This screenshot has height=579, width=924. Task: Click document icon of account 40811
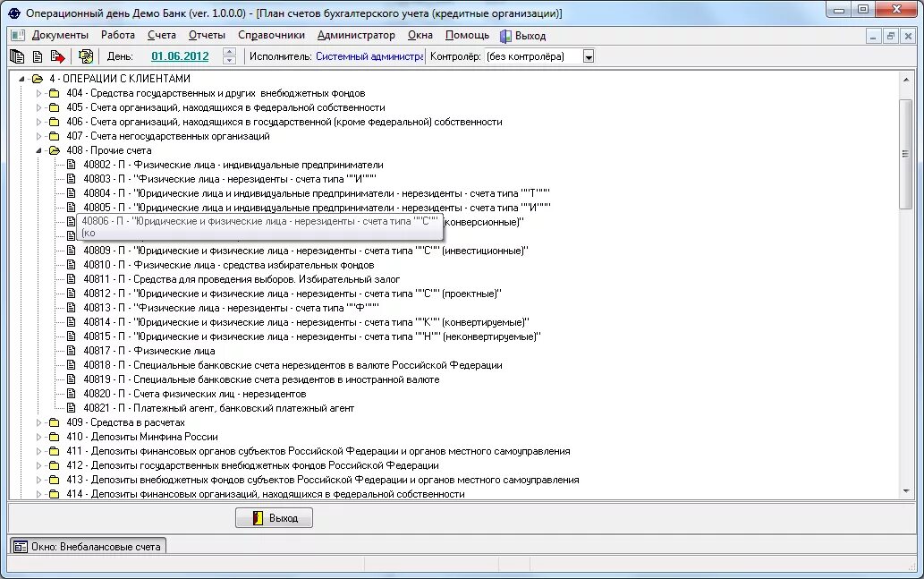pyautogui.click(x=72, y=279)
